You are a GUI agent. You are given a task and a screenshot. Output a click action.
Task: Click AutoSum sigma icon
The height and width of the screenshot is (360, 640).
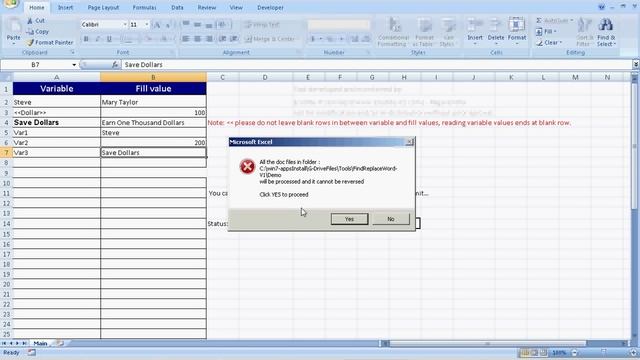tap(539, 20)
